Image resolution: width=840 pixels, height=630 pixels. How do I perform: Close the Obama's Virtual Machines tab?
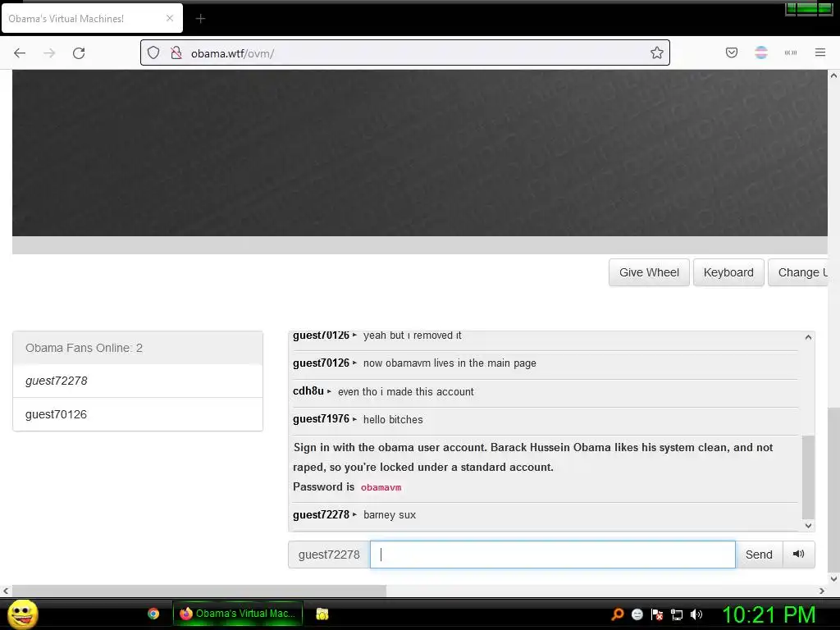pyautogui.click(x=170, y=18)
